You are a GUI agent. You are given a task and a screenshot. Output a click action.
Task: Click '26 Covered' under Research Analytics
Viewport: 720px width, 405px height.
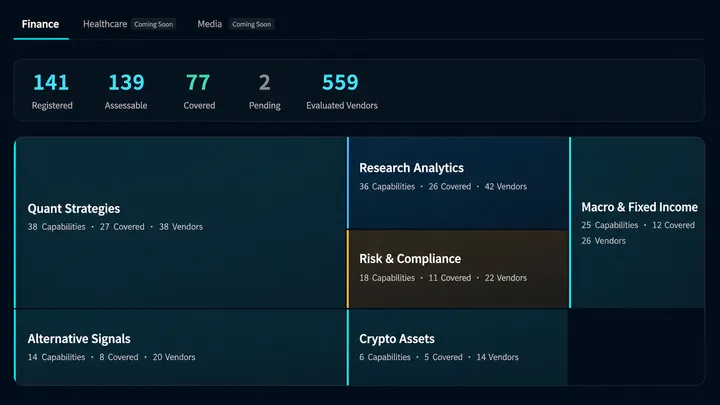coord(450,187)
